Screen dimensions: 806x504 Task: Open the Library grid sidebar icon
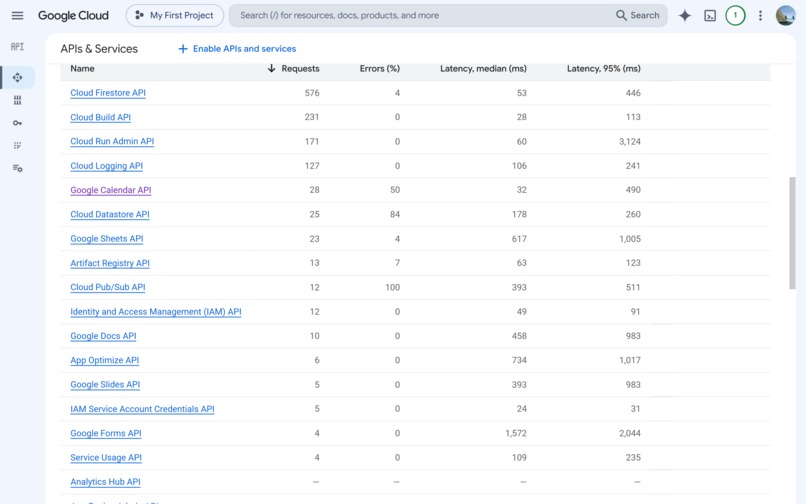click(17, 100)
